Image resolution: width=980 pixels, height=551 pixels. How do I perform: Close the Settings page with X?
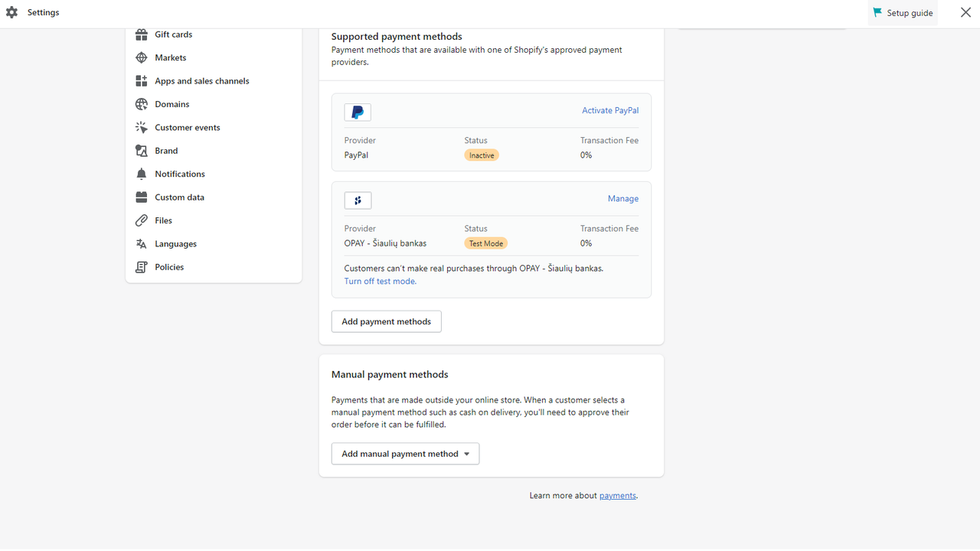965,12
